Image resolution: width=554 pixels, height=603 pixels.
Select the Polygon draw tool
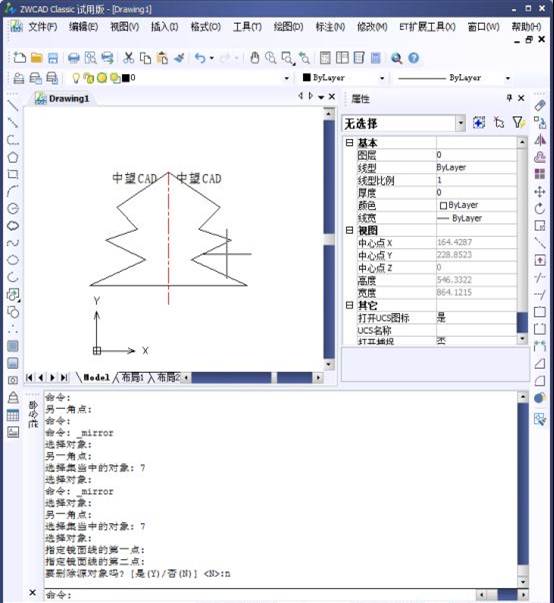click(13, 157)
